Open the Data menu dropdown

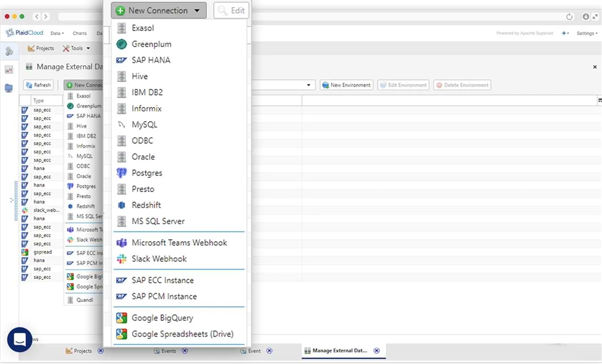point(57,33)
